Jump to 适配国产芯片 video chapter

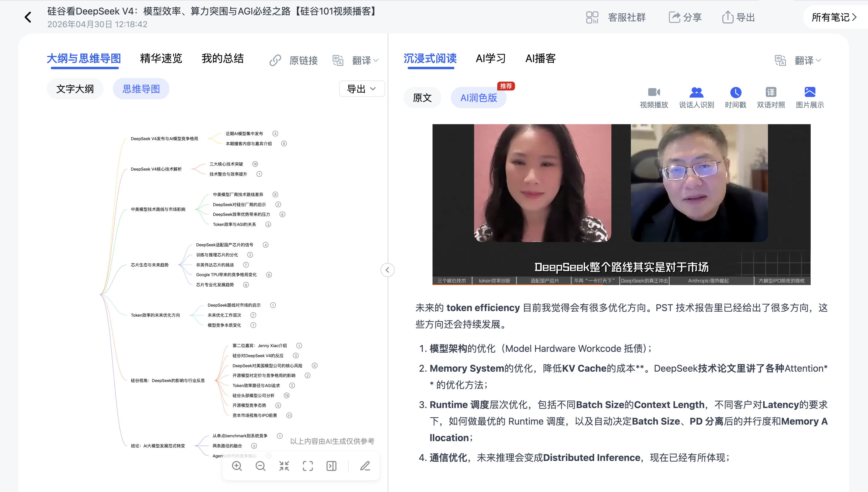coord(544,281)
